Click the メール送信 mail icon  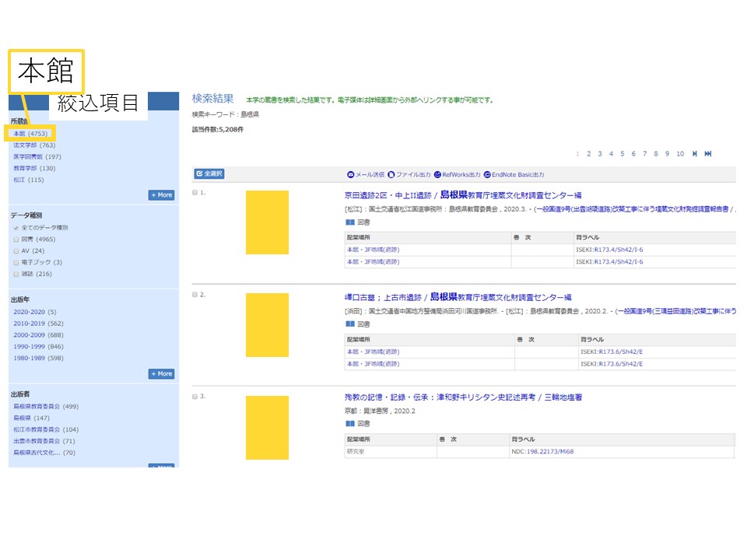pyautogui.click(x=351, y=175)
